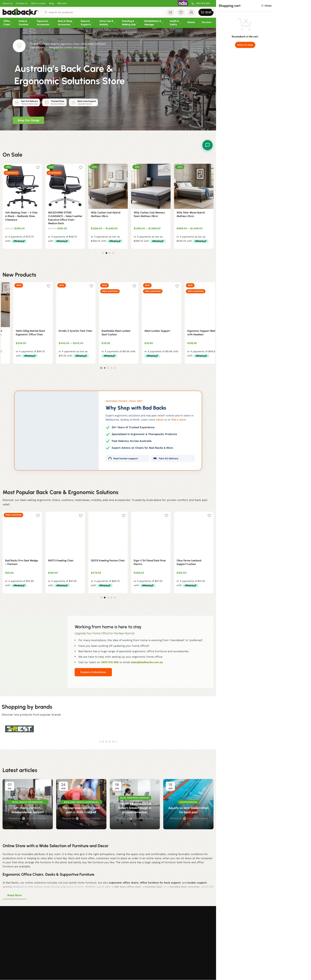Wishlist the Breathable Mesh Lumbar Seat Cushion
The width and height of the screenshot is (311, 980).
click(x=134, y=286)
